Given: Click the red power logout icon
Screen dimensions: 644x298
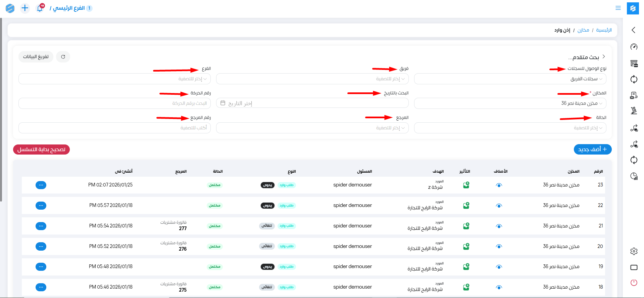Looking at the screenshot, I should point(634,283).
